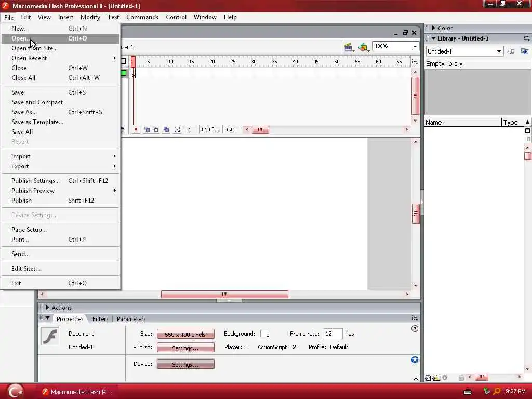Click the Onion Skin button
532x399 pixels.
pyautogui.click(x=147, y=129)
